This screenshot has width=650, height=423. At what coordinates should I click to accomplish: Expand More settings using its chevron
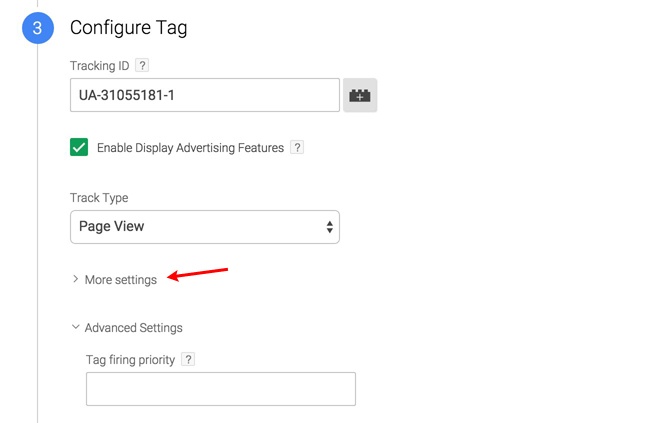click(x=75, y=280)
